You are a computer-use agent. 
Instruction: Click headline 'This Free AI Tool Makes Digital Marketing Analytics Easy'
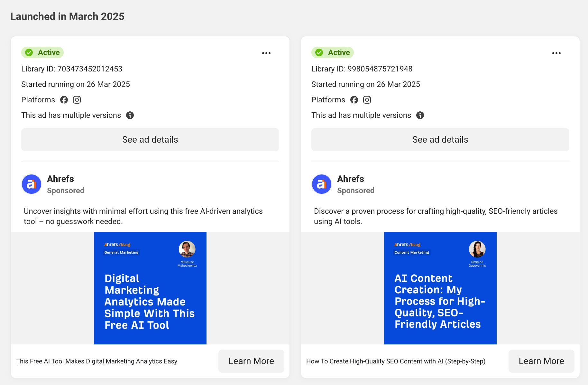click(96, 361)
